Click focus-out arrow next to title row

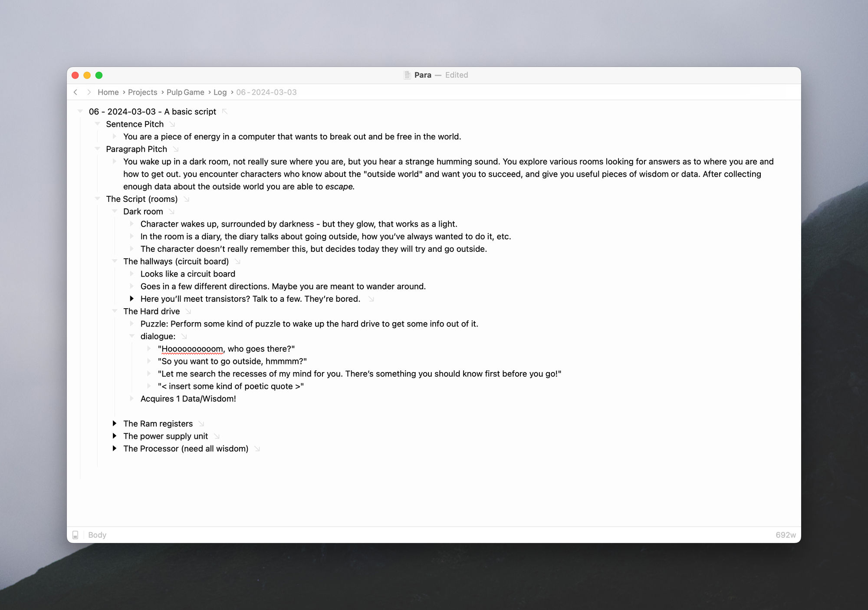pyautogui.click(x=225, y=112)
